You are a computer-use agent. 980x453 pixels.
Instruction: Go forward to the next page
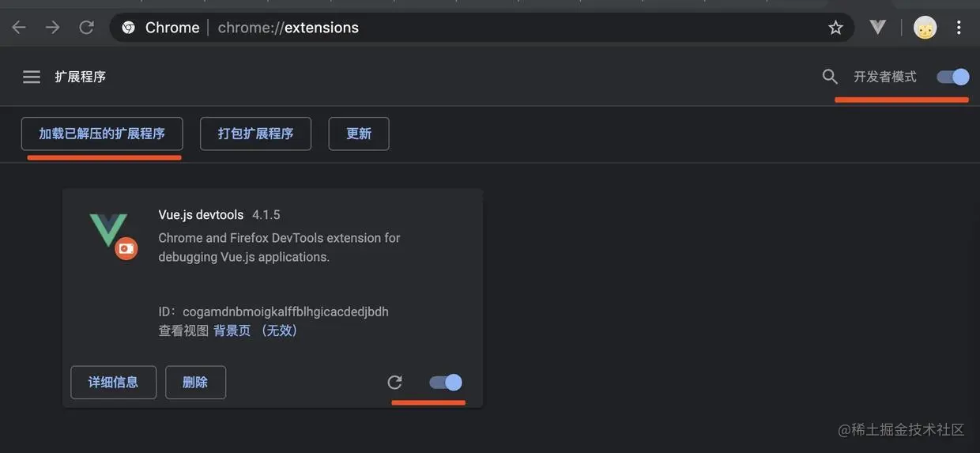[53, 28]
